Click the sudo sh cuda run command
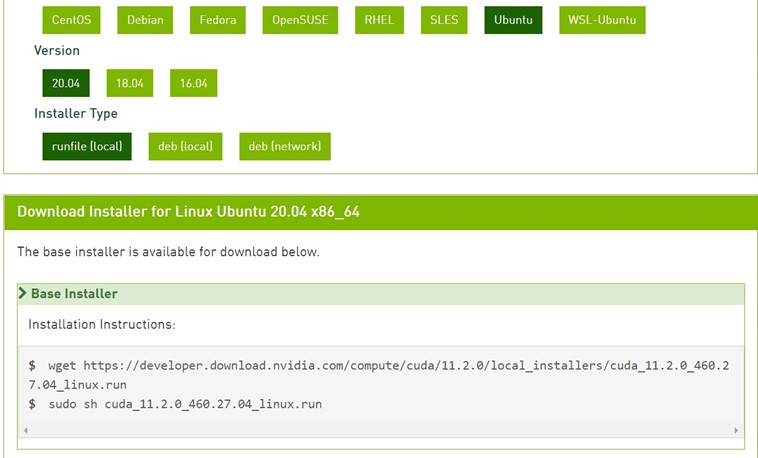The image size is (758, 458). coord(175,404)
